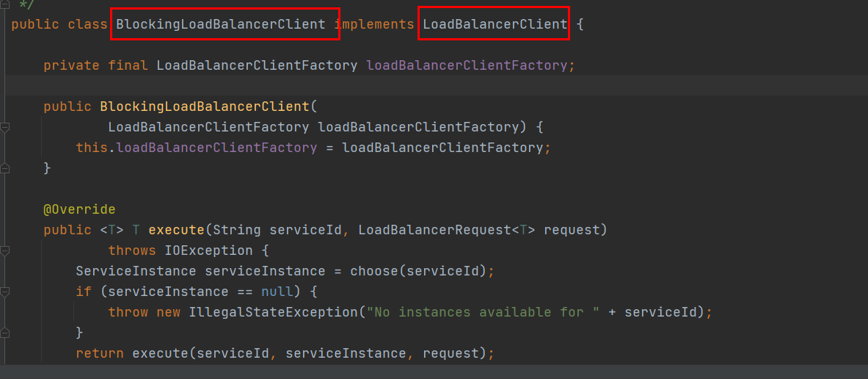Click the return keyword
868x379 pixels.
tap(100, 353)
